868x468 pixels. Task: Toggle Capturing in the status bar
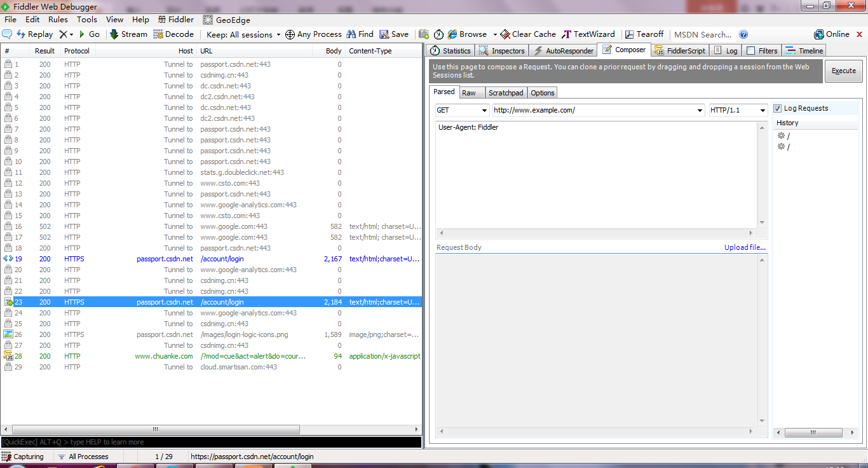coord(24,457)
